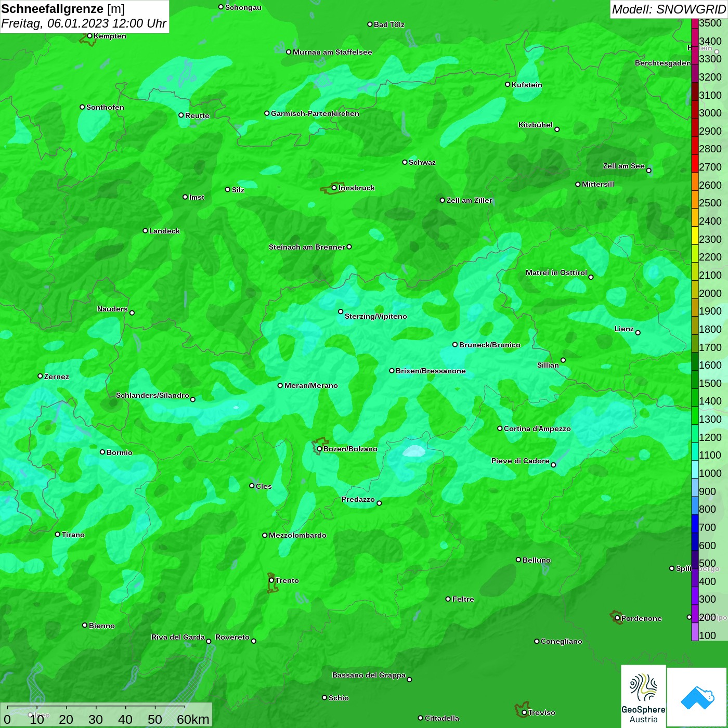Click the blue 700 m legend swatch
728x728 pixels.
coord(695,524)
